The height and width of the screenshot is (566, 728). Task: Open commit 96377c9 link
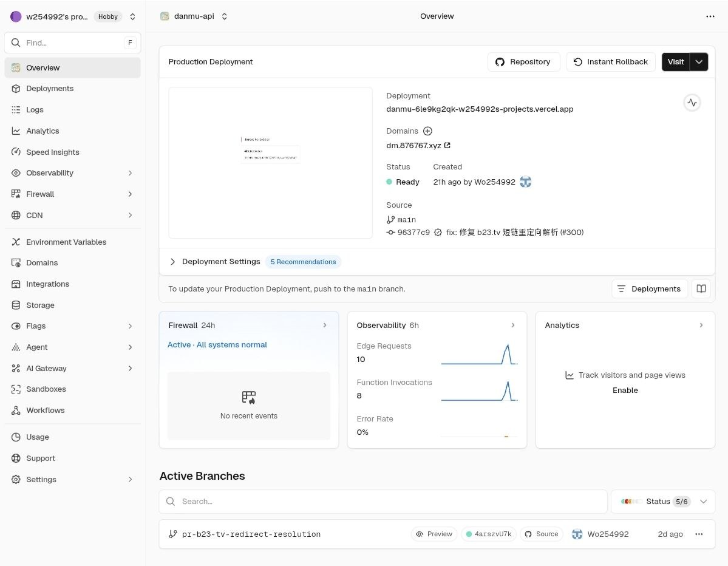pos(413,233)
